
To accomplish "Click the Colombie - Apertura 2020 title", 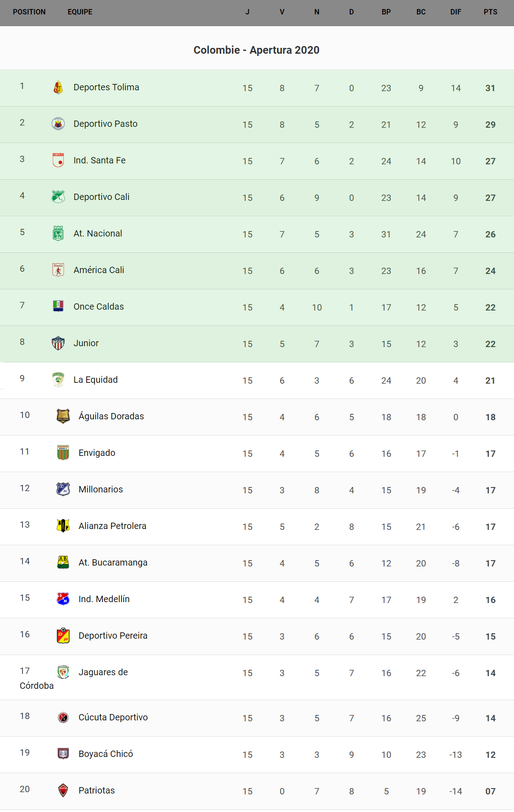I will 256,50.
